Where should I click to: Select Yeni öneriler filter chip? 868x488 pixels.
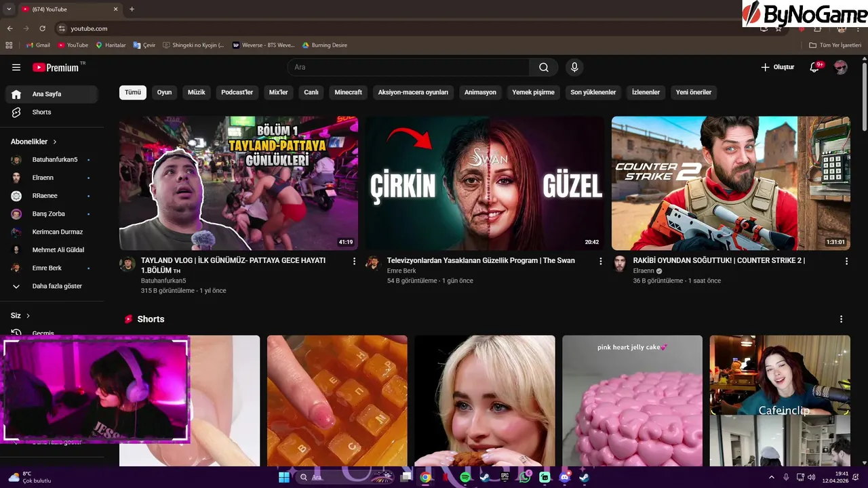click(x=694, y=92)
